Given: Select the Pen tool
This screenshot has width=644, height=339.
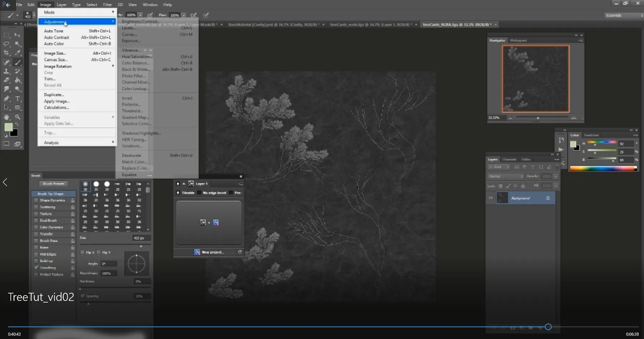Looking at the screenshot, I should pyautogui.click(x=6, y=98).
